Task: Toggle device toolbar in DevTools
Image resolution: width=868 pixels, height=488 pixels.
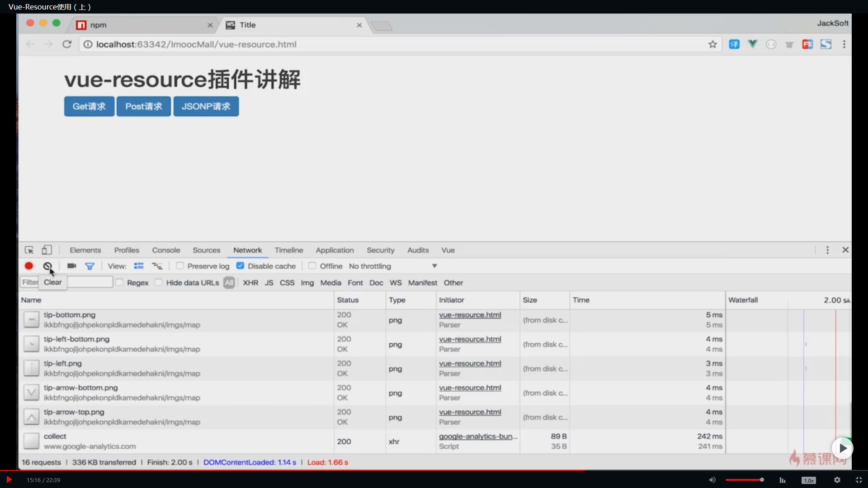Action: pos(47,250)
